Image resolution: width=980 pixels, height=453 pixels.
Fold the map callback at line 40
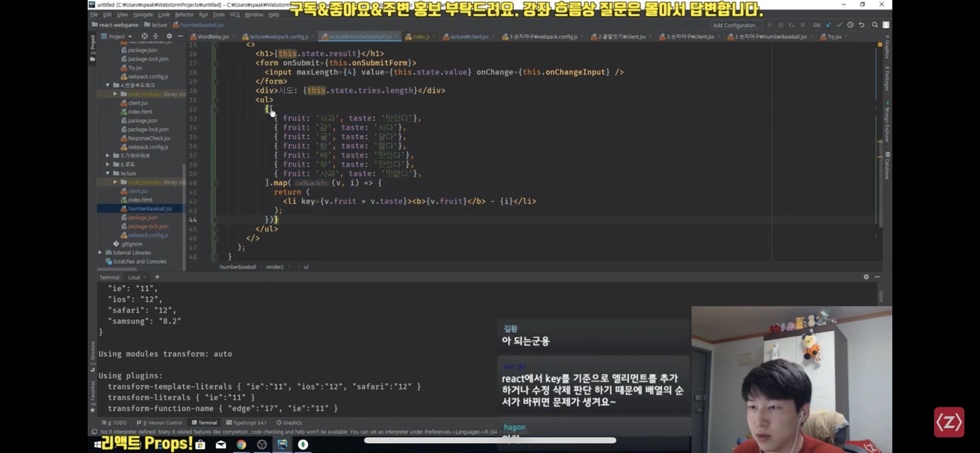tap(216, 183)
